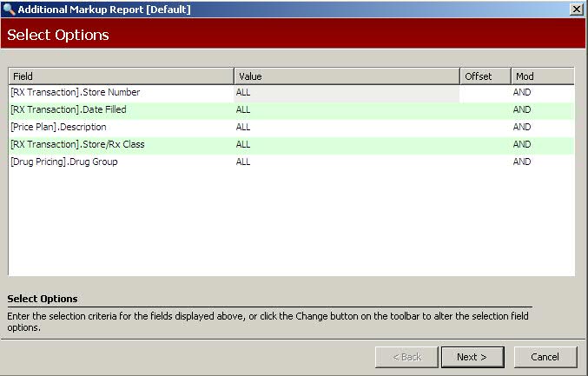Click the Next button
Image resolution: width=588 pixels, height=376 pixels.
(472, 357)
